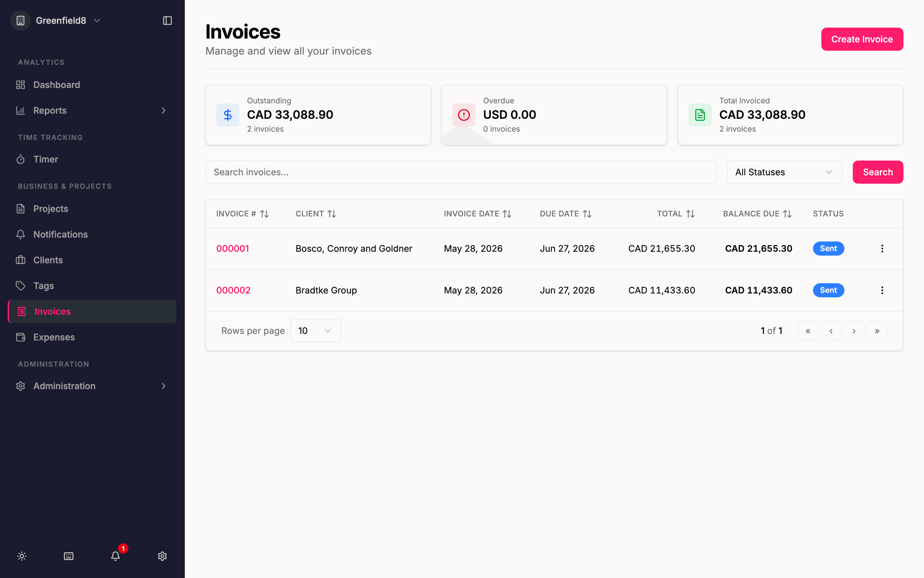This screenshot has width=924, height=578.
Task: Click the pink Search button
Action: [878, 172]
